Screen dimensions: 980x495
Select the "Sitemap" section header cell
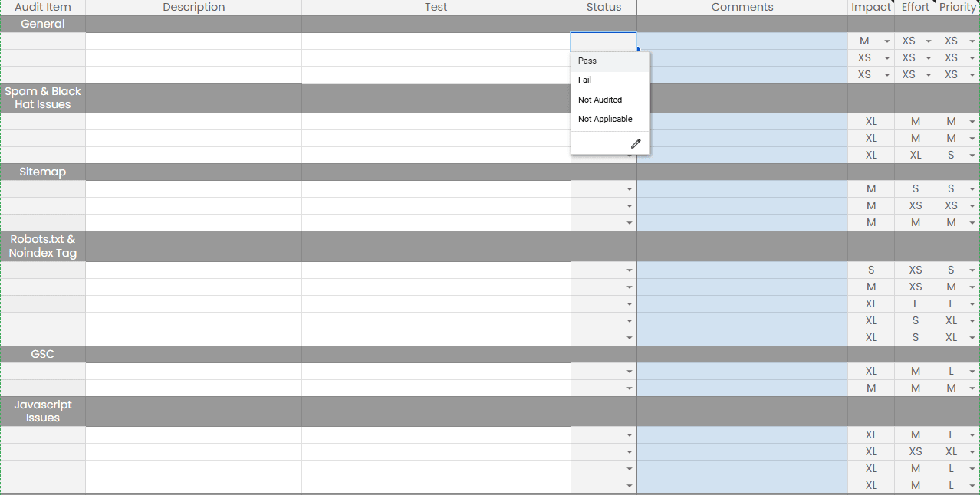(x=42, y=172)
